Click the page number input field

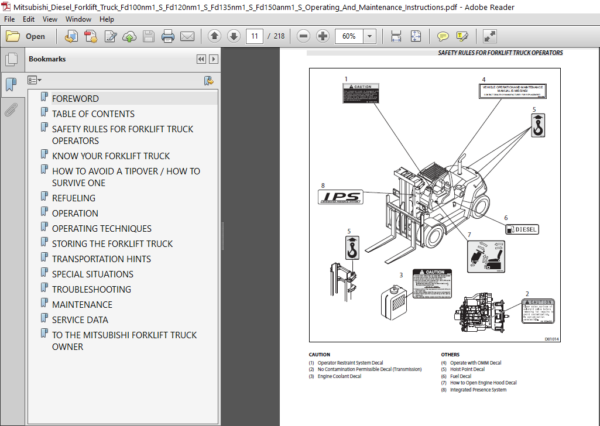coord(254,36)
